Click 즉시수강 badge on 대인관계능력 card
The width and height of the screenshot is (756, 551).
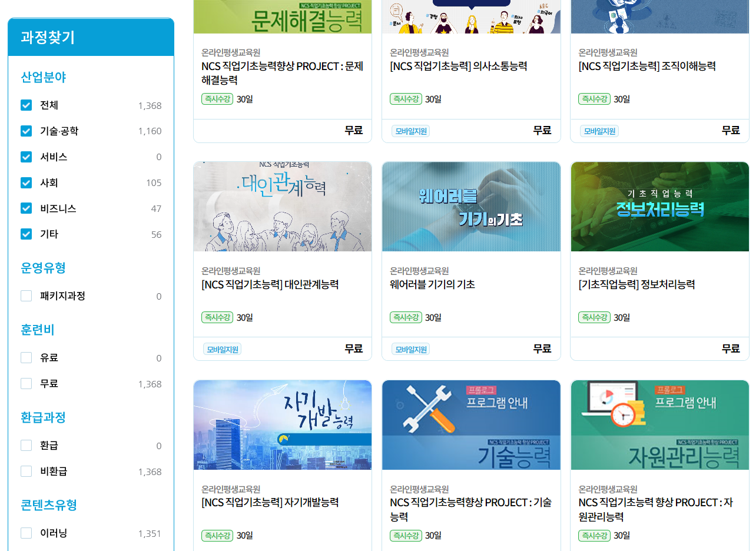[217, 317]
